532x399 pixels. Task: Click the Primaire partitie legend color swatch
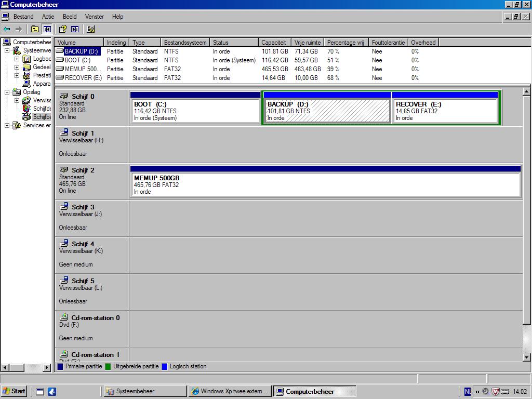point(60,366)
